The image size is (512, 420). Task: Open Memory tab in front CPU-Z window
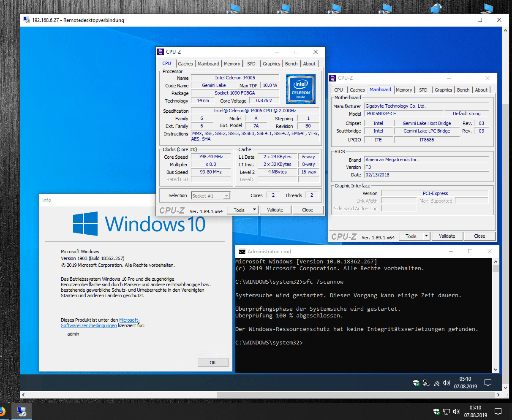pyautogui.click(x=232, y=64)
